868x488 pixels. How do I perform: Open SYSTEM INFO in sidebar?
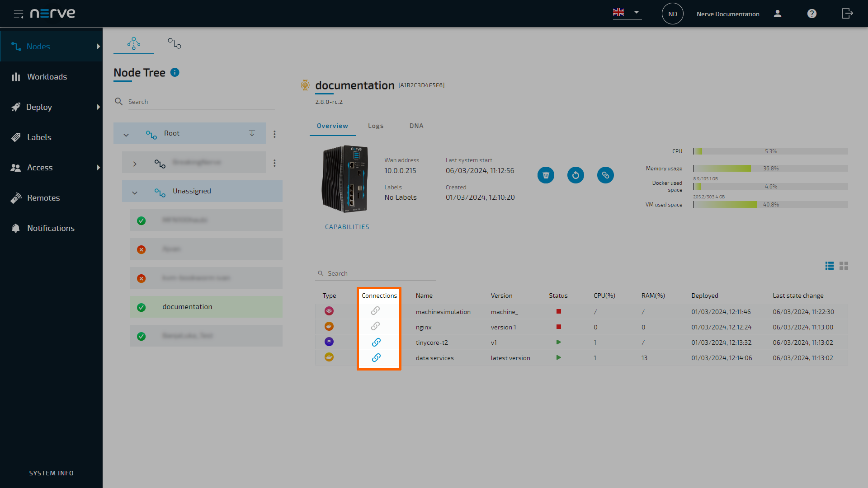(51, 473)
